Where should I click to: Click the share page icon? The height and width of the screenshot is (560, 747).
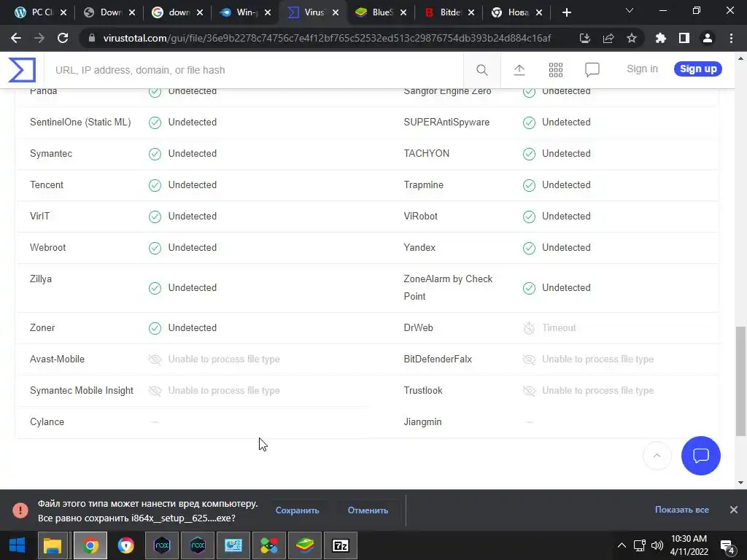click(608, 38)
